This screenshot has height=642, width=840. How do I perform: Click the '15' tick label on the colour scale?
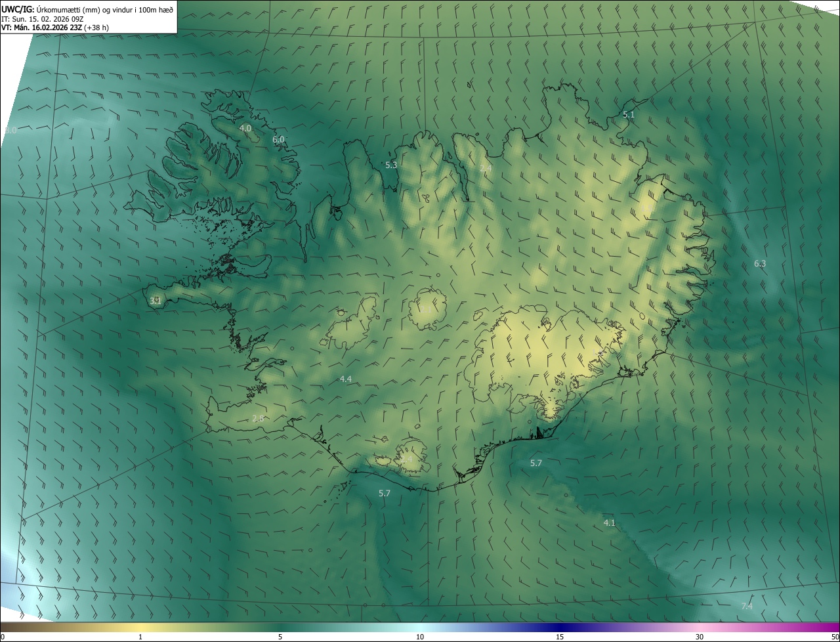[x=560, y=637]
